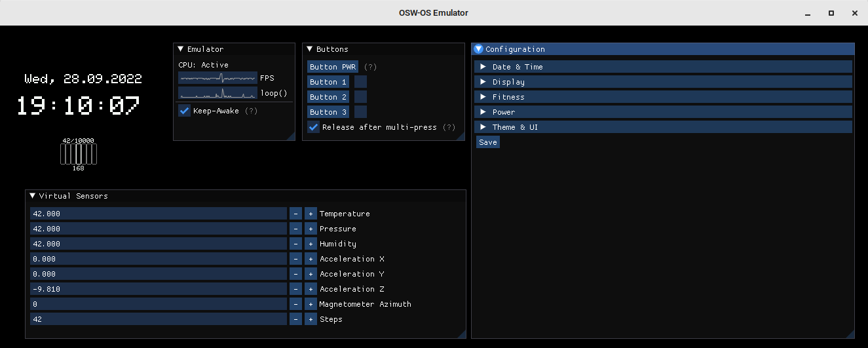The height and width of the screenshot is (348, 868).
Task: Close the OSW-OS Emulator window
Action: [855, 13]
